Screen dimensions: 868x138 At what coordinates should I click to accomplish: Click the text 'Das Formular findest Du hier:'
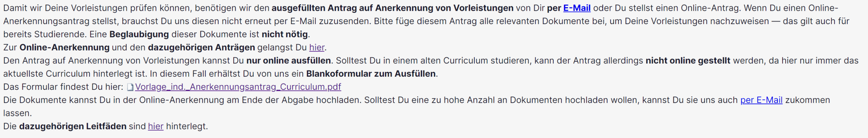tap(63, 87)
